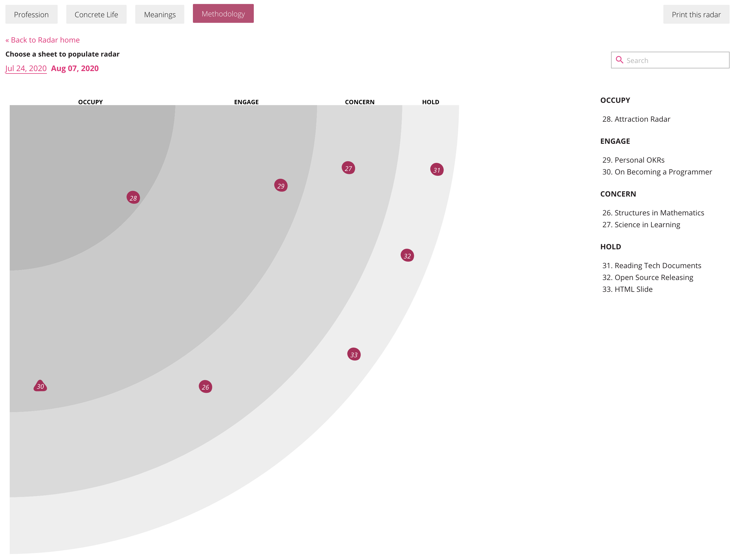Switch to Methodology tab
This screenshot has width=735, height=560.
[223, 14]
